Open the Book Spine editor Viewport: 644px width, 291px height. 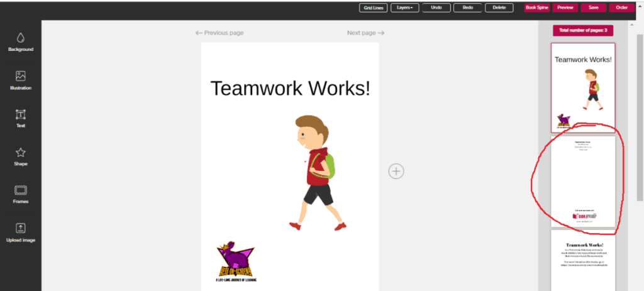click(537, 8)
